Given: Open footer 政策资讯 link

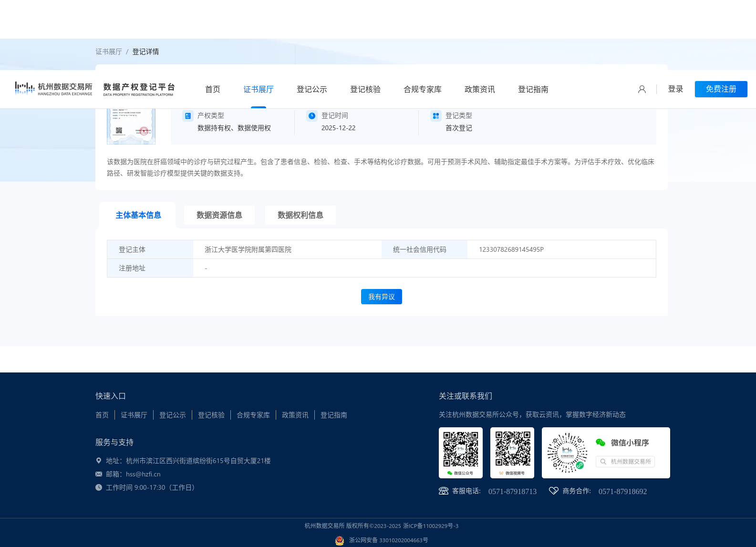Looking at the screenshot, I should point(295,415).
